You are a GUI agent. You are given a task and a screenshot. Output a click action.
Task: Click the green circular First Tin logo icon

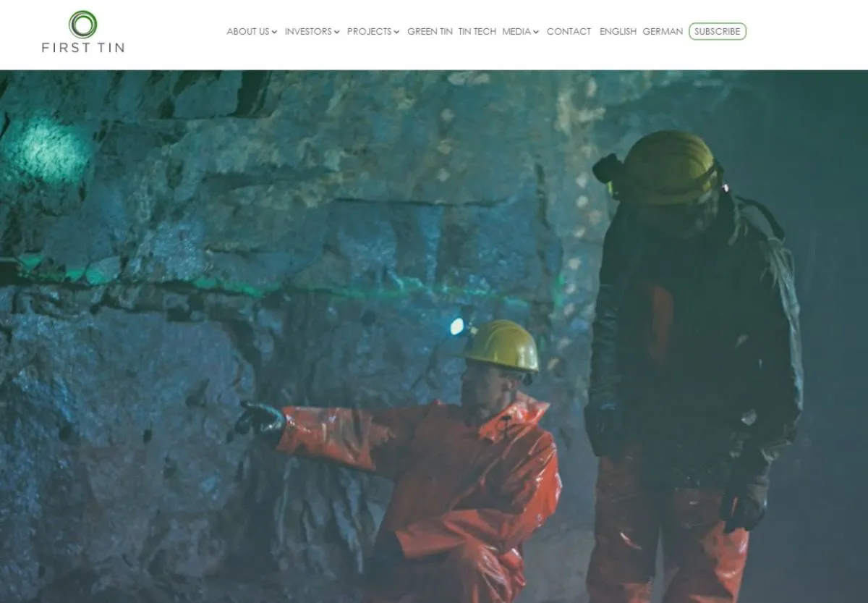click(82, 24)
